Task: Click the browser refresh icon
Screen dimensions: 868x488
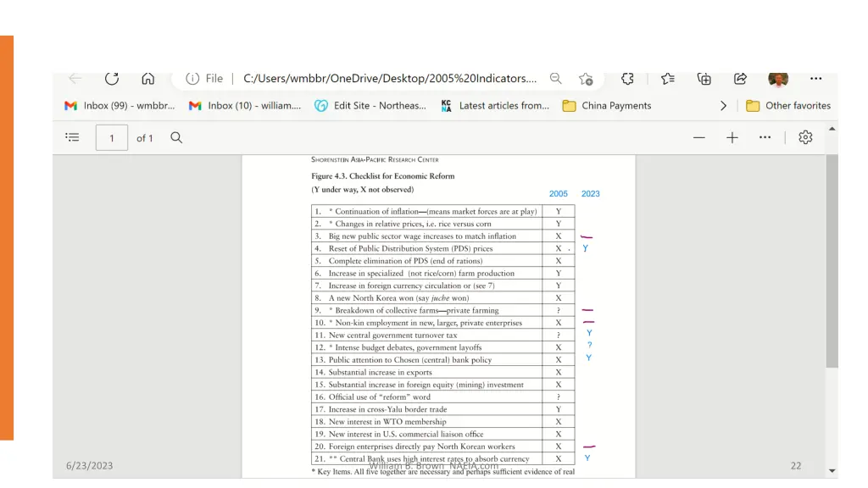Action: click(x=112, y=79)
